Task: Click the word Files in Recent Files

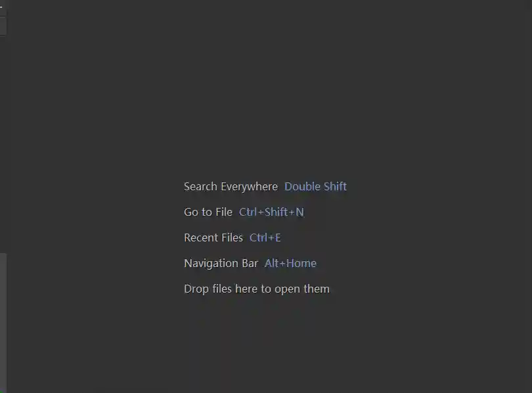Action: tap(232, 238)
